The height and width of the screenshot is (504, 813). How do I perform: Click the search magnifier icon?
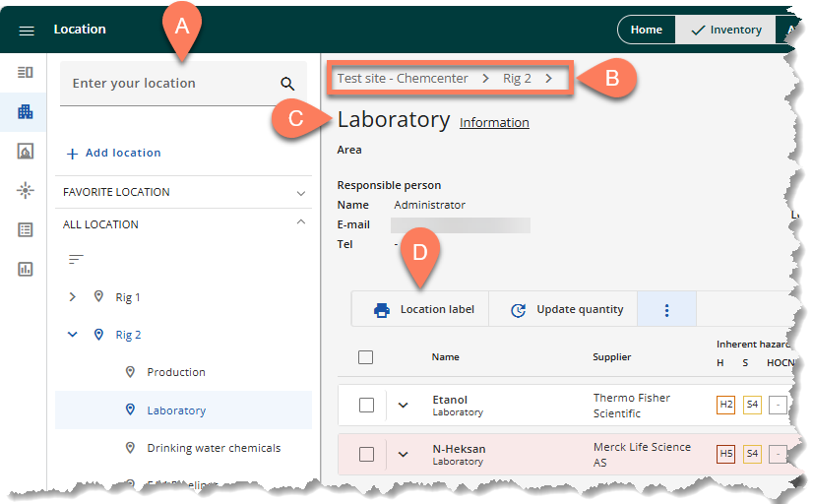click(287, 84)
